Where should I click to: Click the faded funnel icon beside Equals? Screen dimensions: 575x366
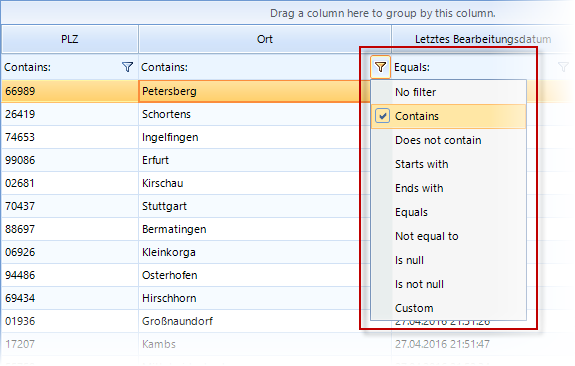(563, 67)
